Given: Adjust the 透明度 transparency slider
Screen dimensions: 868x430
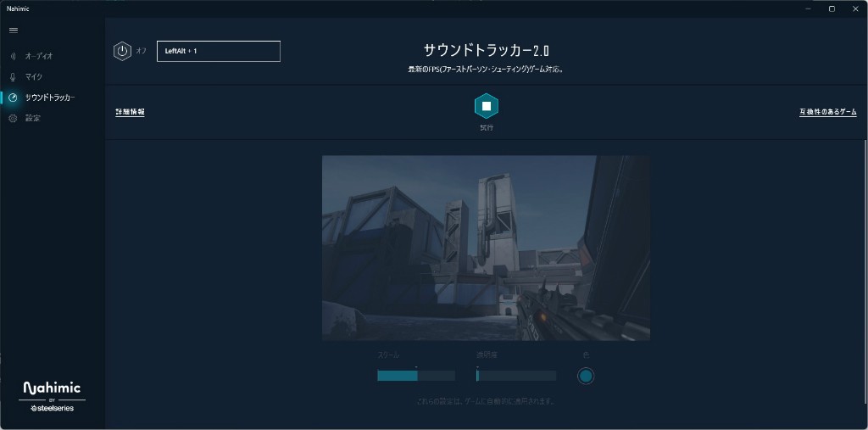Looking at the screenshot, I should (516, 376).
